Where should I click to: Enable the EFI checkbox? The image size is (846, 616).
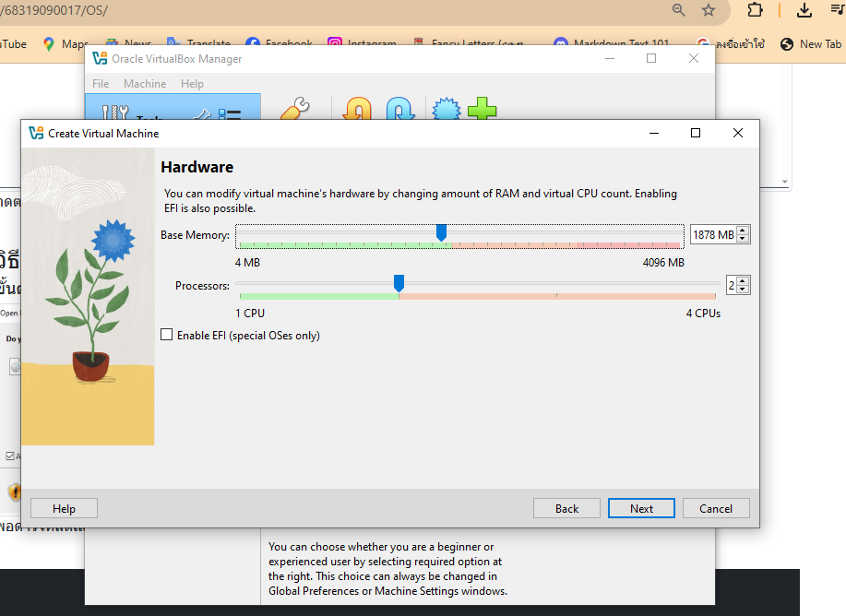tap(167, 336)
